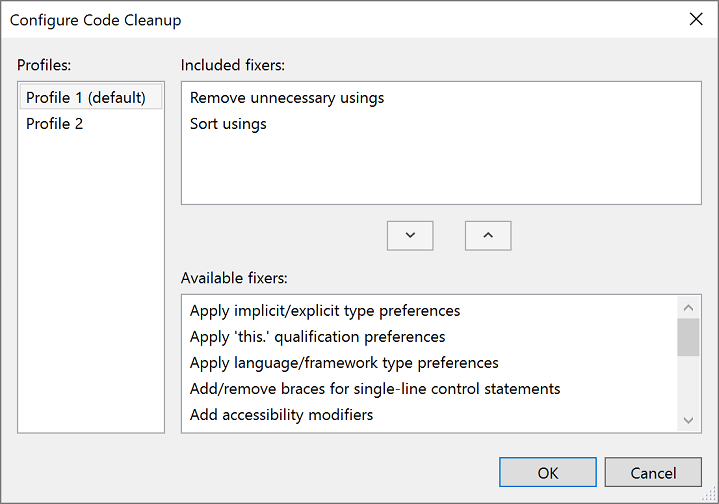Screen dimensions: 719x504
Task: Select Profile 1 (default)
Action: click(86, 97)
